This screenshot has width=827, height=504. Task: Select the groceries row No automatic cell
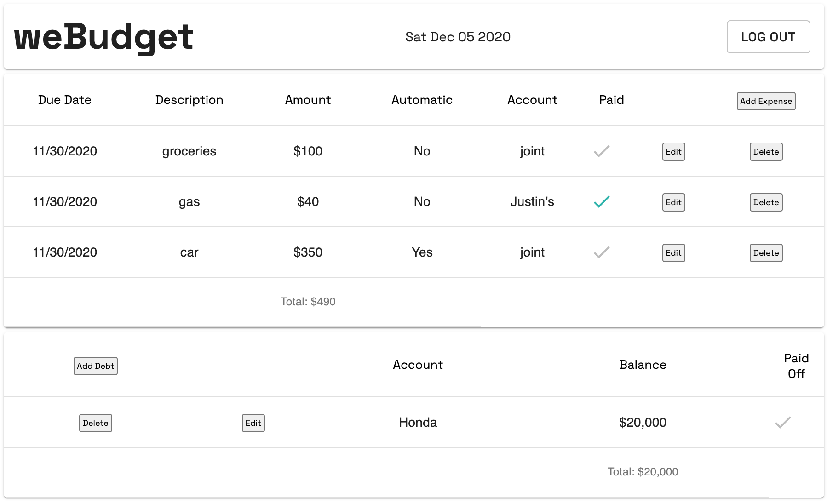[422, 151]
